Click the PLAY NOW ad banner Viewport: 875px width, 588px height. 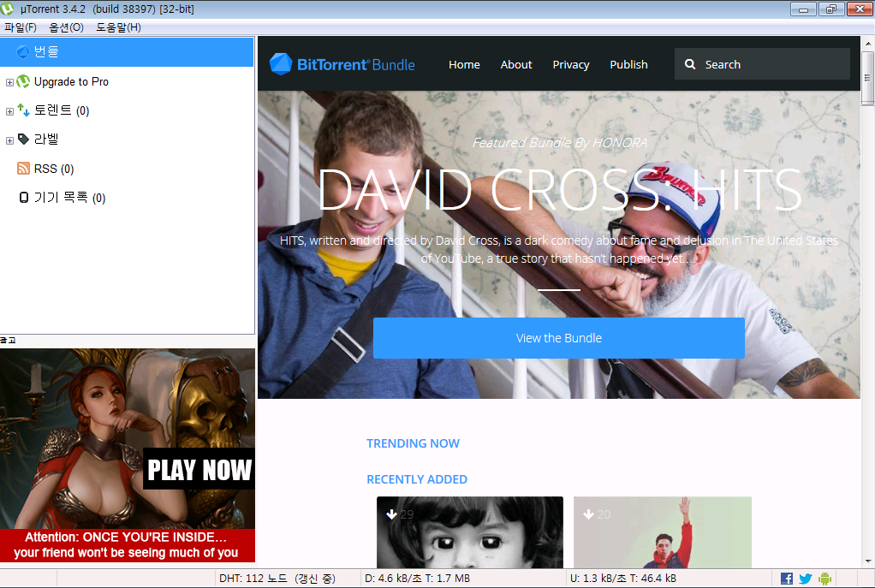click(x=199, y=469)
